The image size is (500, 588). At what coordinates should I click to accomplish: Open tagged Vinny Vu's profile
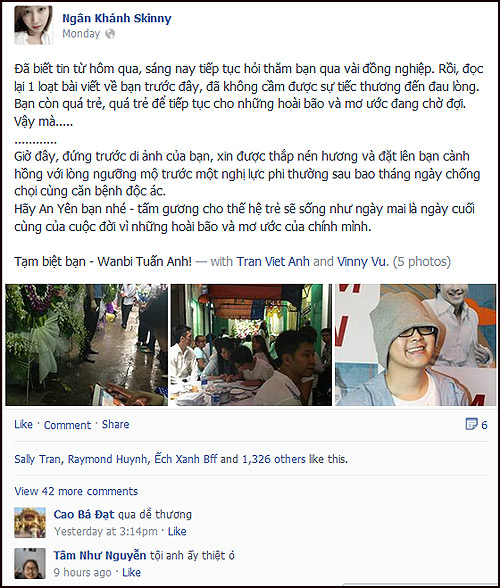point(363,261)
